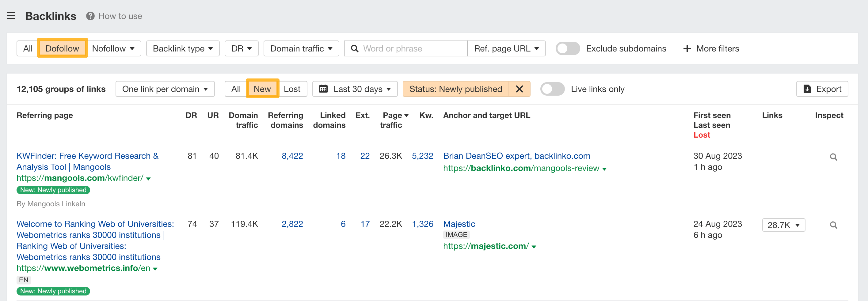This screenshot has width=868, height=301.
Task: Click the 8,422 referring domains link
Action: 292,156
